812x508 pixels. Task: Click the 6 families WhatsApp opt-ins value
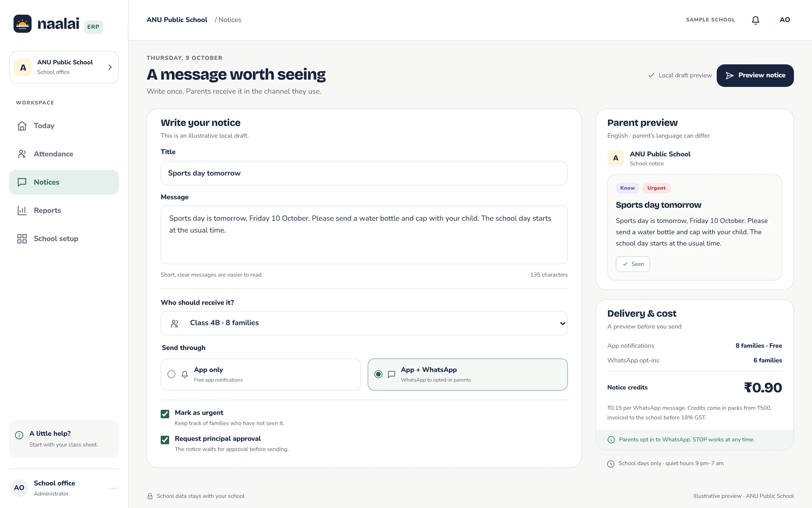(x=767, y=360)
